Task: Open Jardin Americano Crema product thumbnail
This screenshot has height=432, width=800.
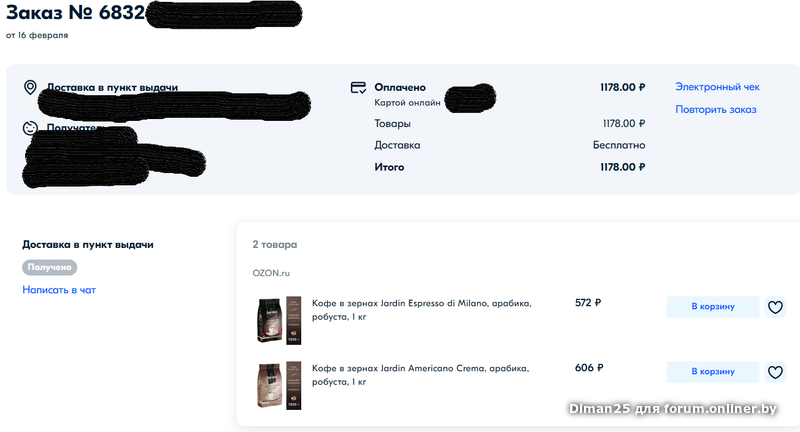Action: click(x=279, y=385)
